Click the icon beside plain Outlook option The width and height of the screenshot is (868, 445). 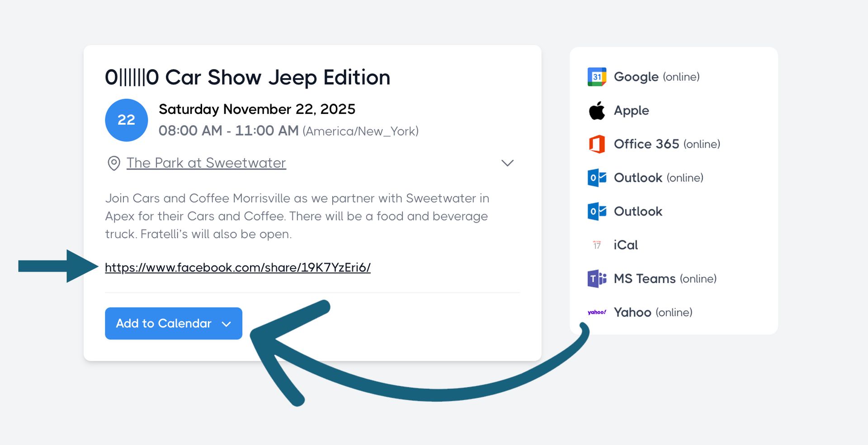click(x=597, y=211)
